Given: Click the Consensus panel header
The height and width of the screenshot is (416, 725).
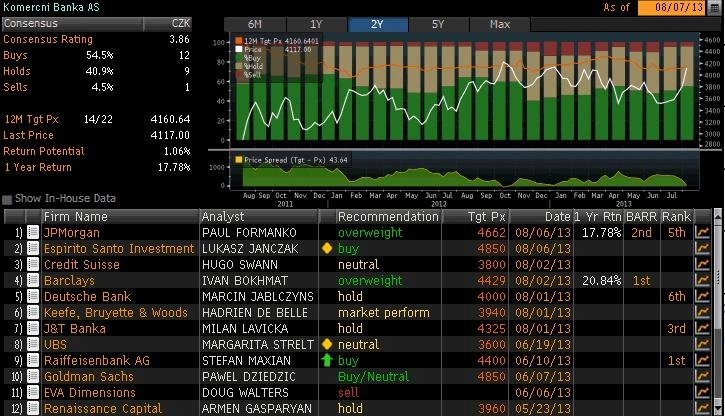Looking at the screenshot, I should [x=97, y=24].
